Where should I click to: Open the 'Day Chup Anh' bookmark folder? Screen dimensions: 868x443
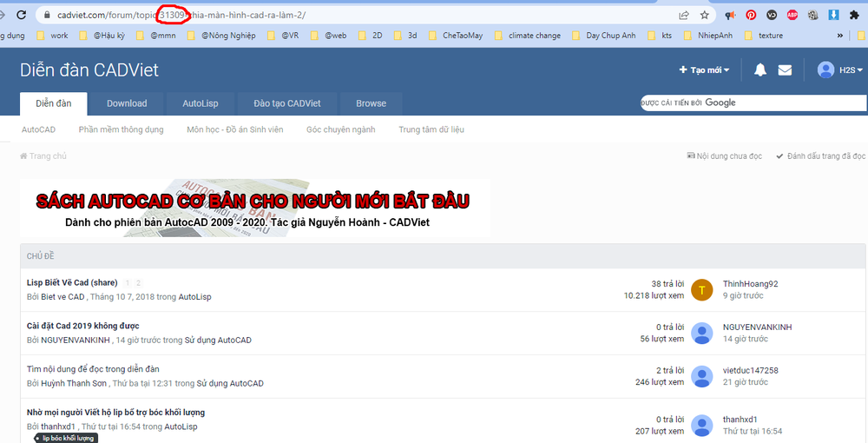point(604,36)
